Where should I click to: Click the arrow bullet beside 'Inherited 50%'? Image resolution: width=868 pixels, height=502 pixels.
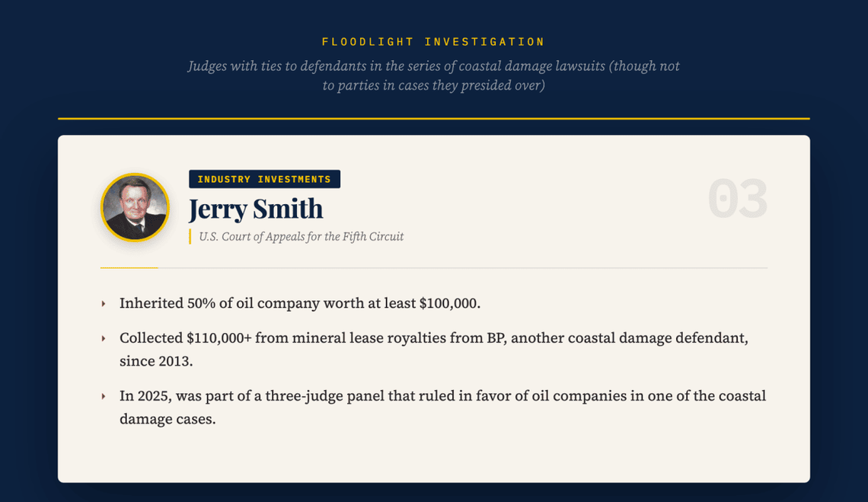click(104, 304)
